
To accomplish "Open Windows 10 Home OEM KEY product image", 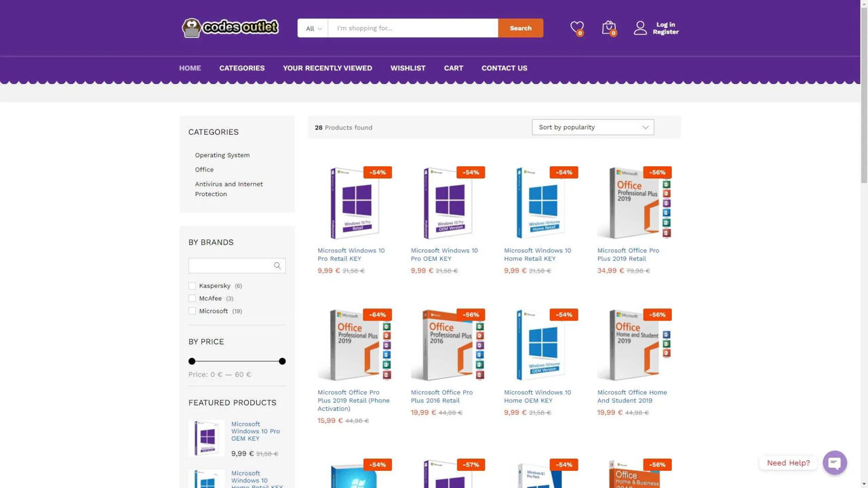I will coord(541,345).
